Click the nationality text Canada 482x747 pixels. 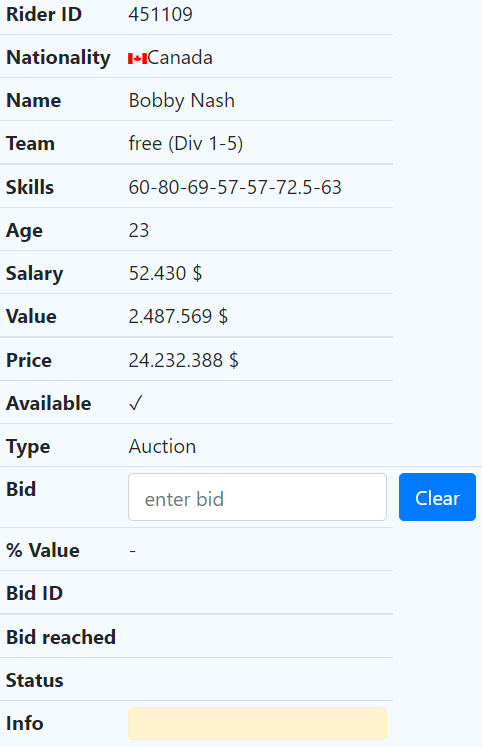[180, 58]
